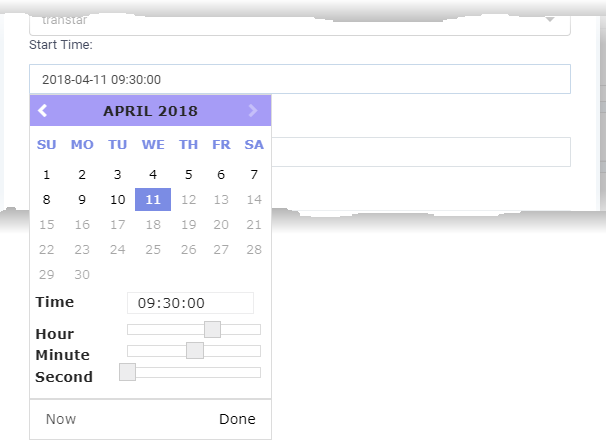This screenshot has height=448, width=606.
Task: Pick April 10 on the calendar
Action: point(117,199)
